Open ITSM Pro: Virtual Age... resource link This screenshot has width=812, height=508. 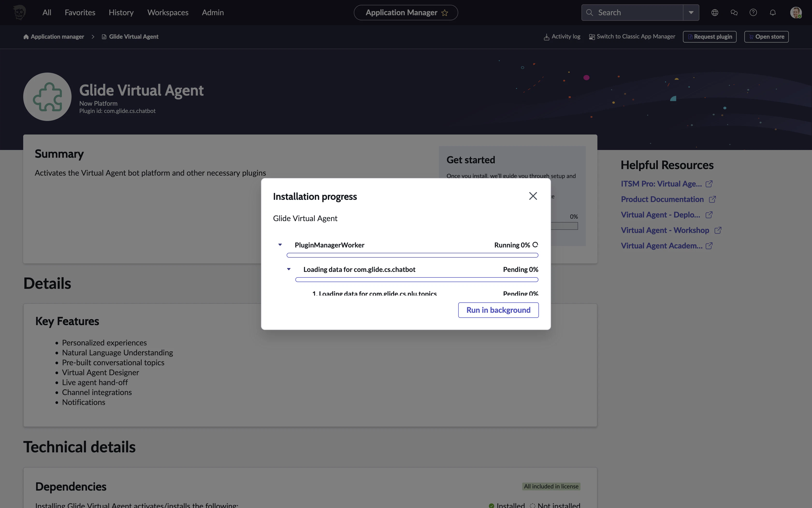tap(661, 184)
